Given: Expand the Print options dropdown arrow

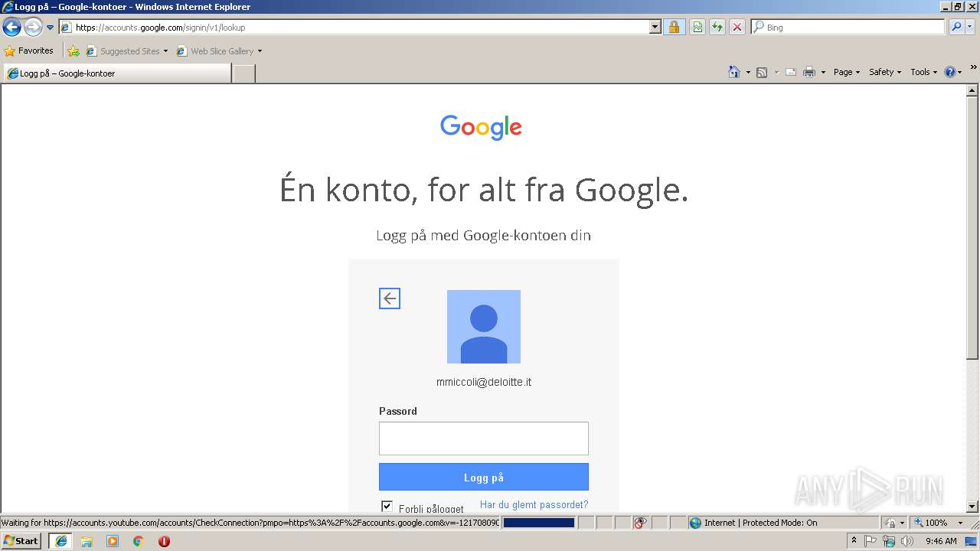Looking at the screenshot, I should (x=823, y=72).
